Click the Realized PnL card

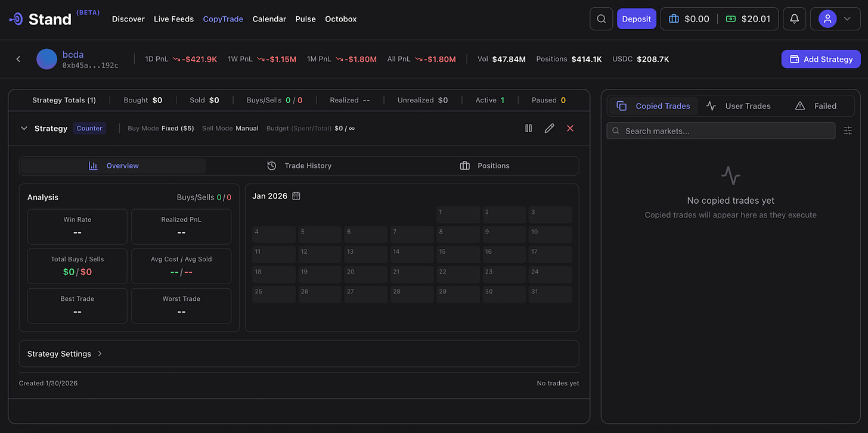coord(181,226)
